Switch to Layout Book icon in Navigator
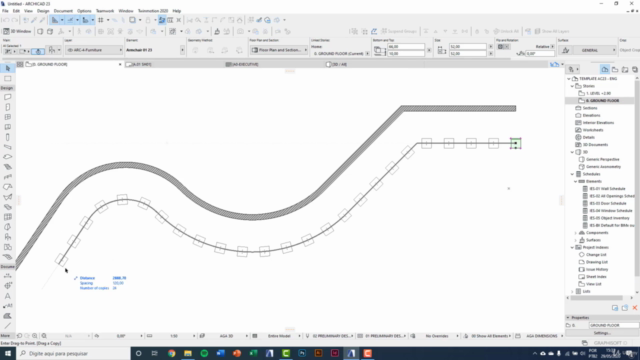 click(x=625, y=70)
